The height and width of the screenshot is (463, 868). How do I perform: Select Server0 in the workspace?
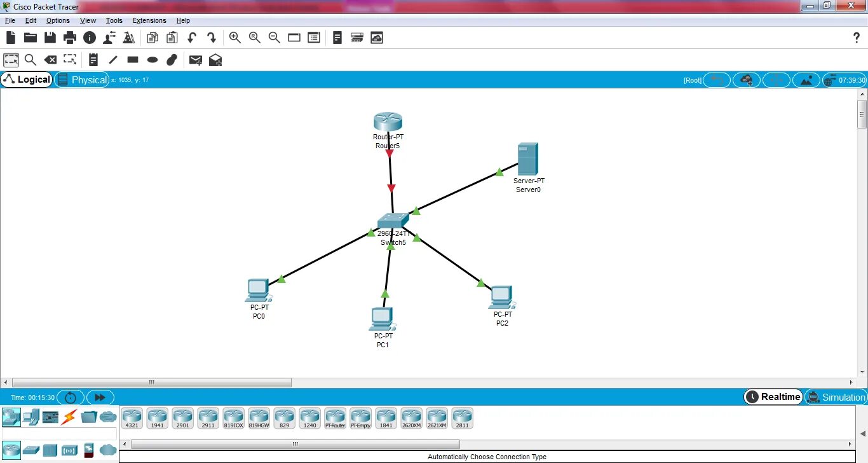528,159
